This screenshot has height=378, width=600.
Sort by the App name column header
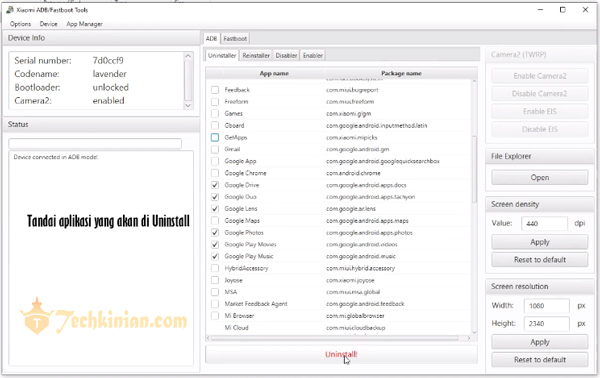click(274, 73)
